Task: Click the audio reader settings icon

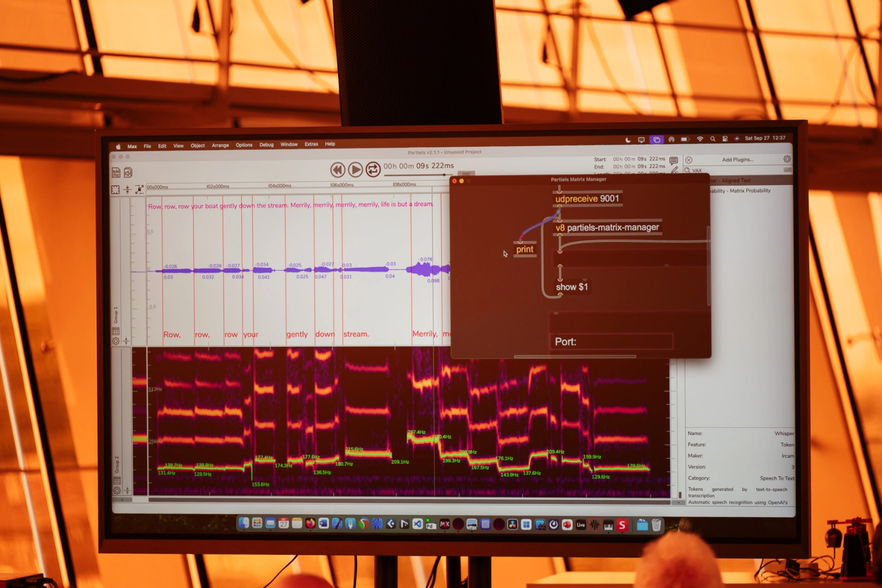Action: click(128, 173)
